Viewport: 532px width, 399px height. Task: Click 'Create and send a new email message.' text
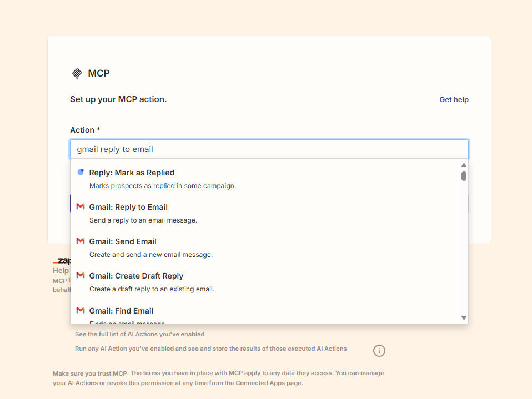point(151,255)
